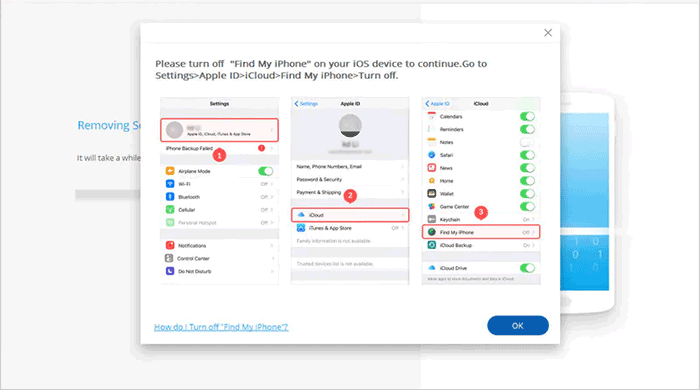Click the Notes icon in iCloud list
This screenshot has height=390, width=700.
pos(432,142)
